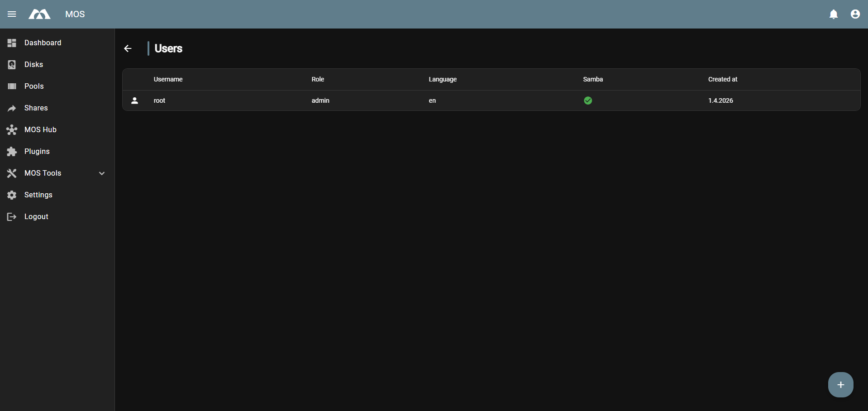Log out via the Logout entry
Viewport: 868px width, 411px height.
[x=36, y=217]
